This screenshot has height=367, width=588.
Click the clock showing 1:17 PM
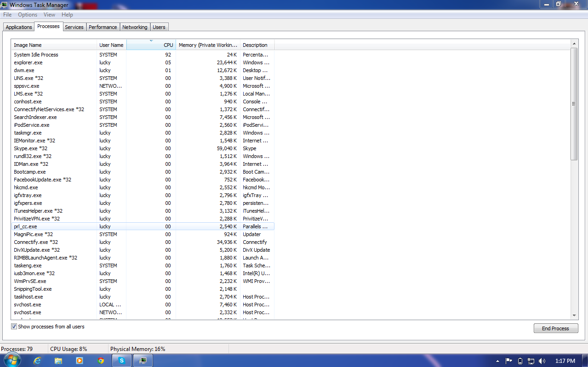(x=565, y=361)
